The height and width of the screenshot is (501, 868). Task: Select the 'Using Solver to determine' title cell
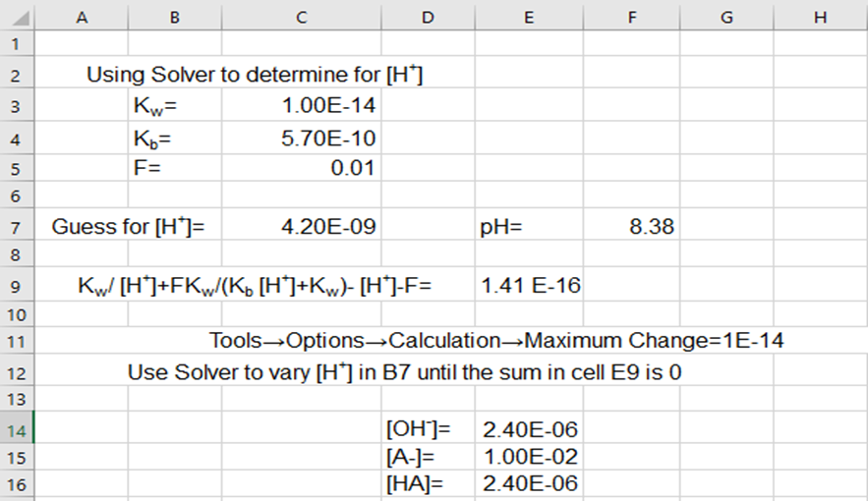click(x=255, y=75)
